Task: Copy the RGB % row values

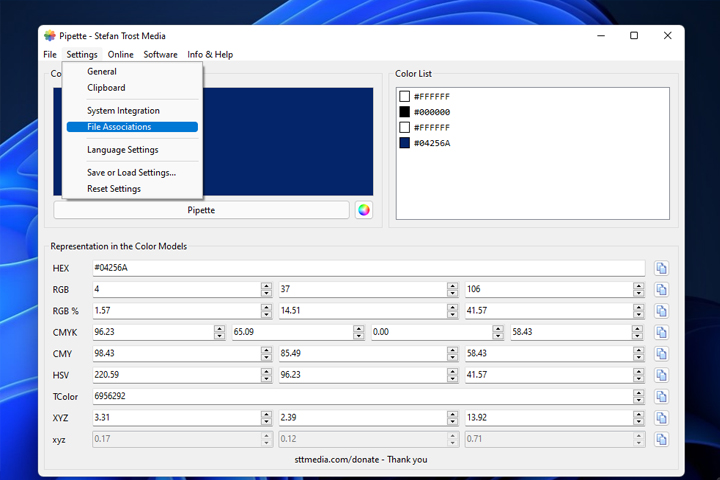Action: pos(661,311)
